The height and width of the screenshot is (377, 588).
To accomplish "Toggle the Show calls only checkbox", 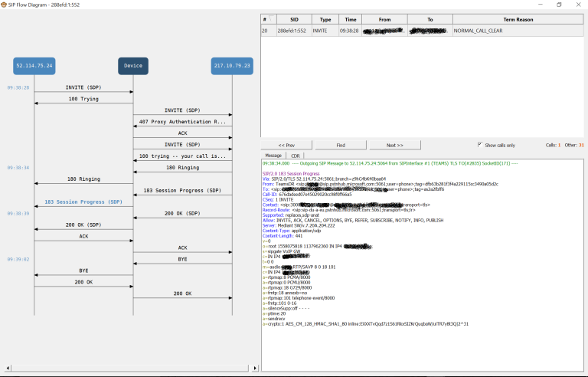I will pyautogui.click(x=480, y=145).
